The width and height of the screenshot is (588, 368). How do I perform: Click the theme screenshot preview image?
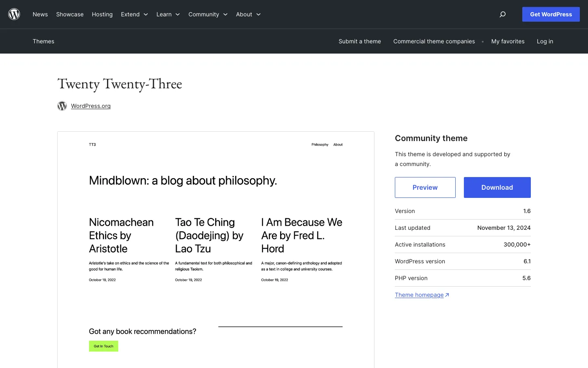click(x=216, y=249)
